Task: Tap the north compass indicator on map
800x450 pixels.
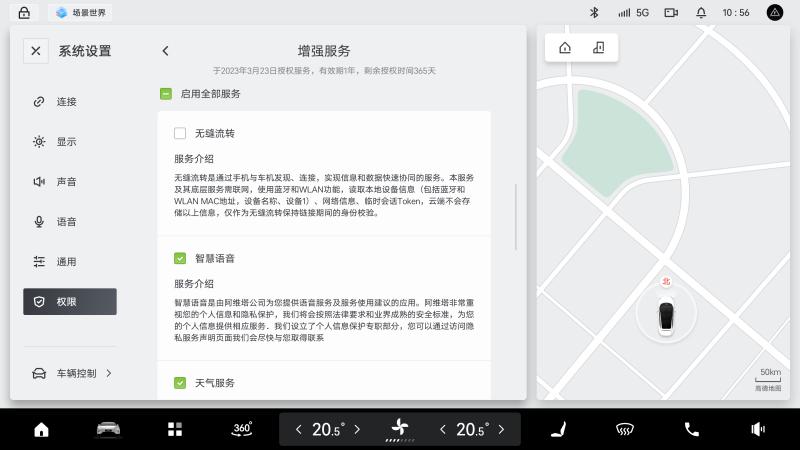Action: point(666,281)
